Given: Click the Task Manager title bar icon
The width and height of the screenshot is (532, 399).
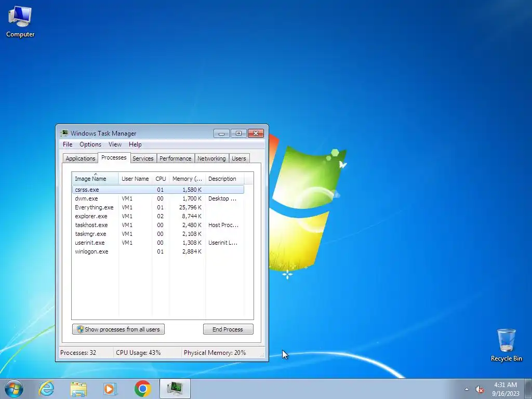Looking at the screenshot, I should click(x=64, y=133).
